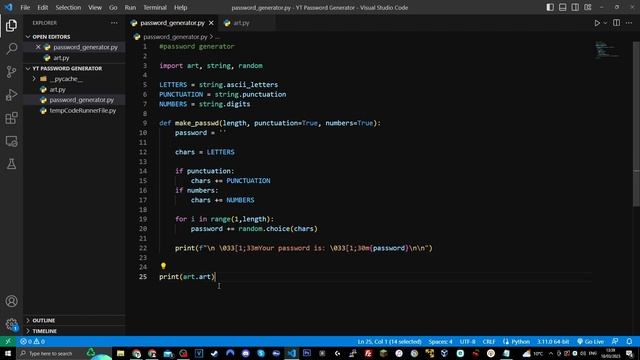Open the Search view icon
640x360 pixels.
click(x=11, y=49)
